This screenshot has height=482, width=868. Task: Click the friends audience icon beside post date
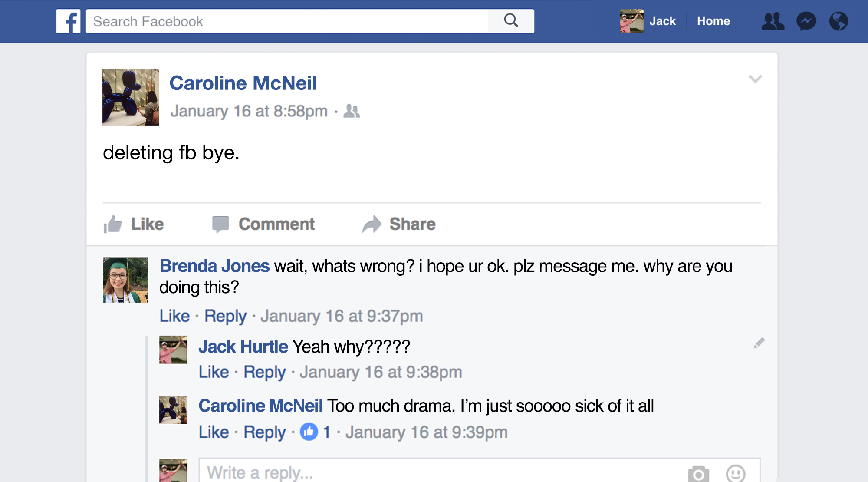click(352, 111)
